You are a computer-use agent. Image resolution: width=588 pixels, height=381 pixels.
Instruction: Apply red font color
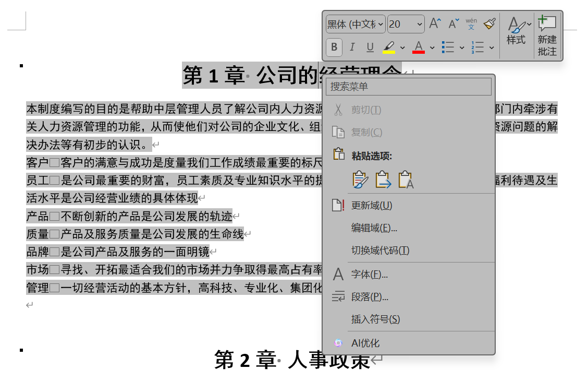(419, 47)
